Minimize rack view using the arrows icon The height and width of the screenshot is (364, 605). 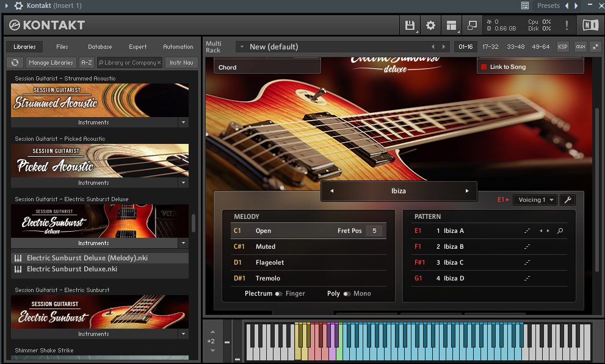click(596, 46)
